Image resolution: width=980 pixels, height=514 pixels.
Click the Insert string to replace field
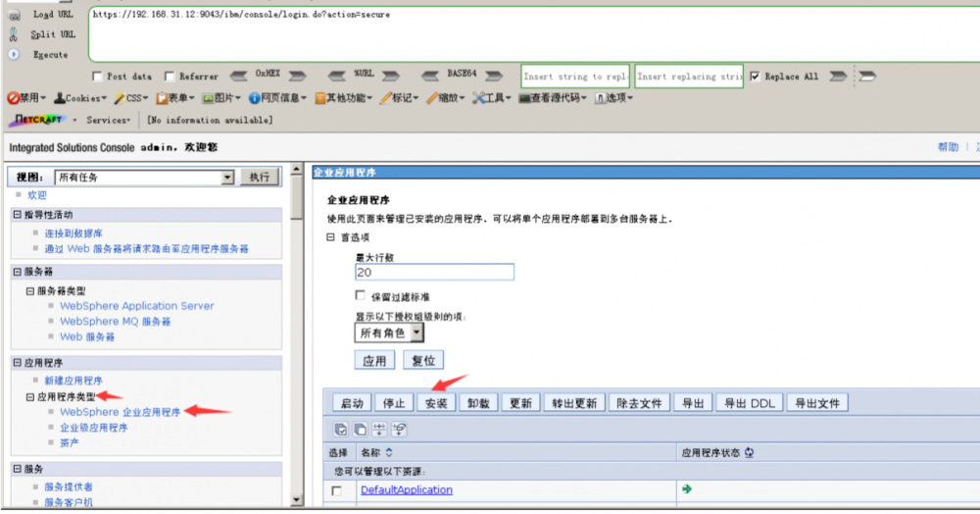(575, 77)
